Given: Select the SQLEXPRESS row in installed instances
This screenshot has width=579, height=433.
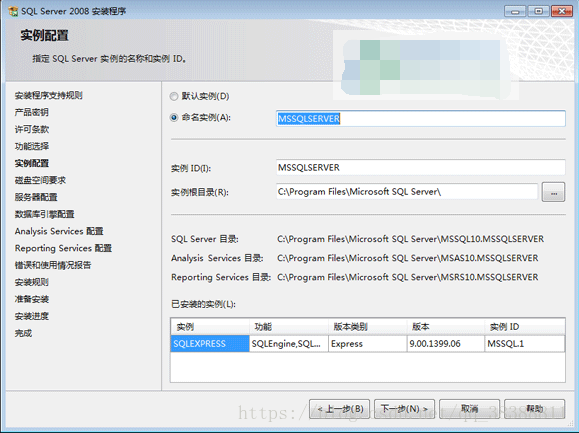Looking at the screenshot, I should pos(367,344).
